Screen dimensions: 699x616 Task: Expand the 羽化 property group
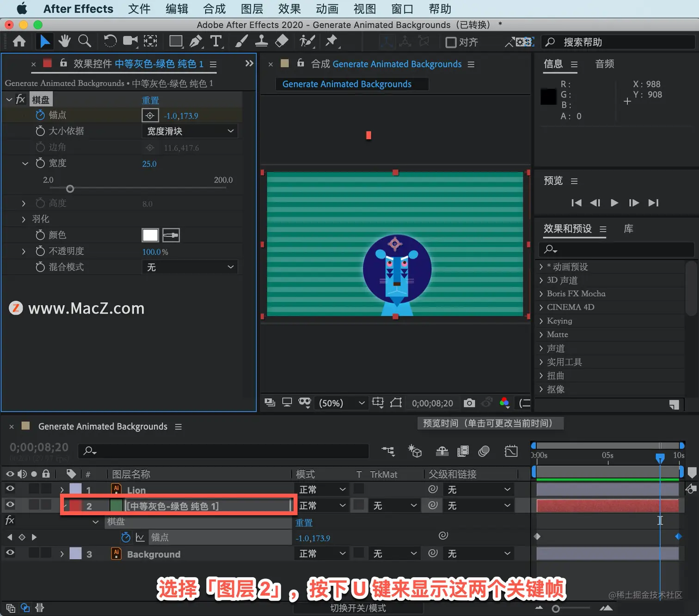[24, 219]
